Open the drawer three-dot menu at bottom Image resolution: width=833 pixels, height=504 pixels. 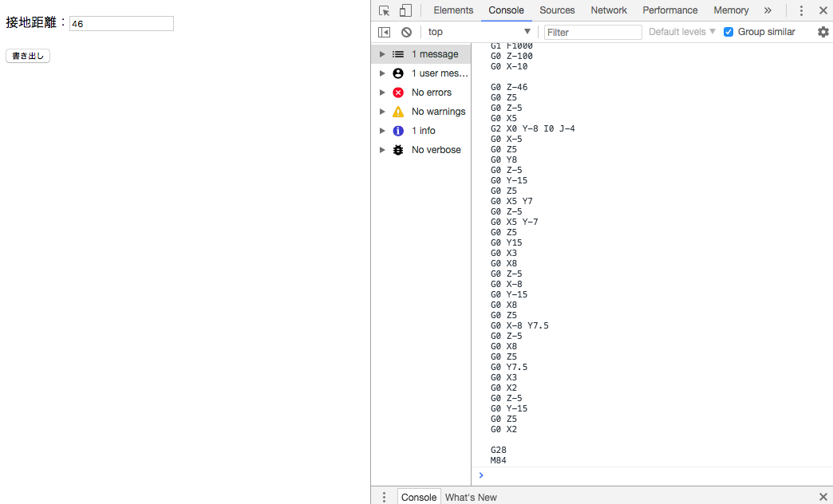tap(384, 497)
